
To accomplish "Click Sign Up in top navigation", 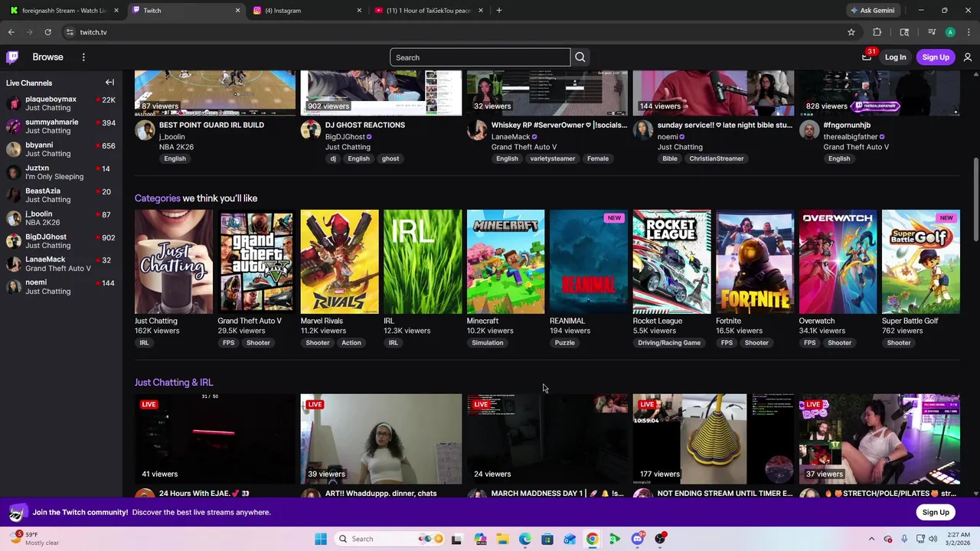I will [x=936, y=57].
